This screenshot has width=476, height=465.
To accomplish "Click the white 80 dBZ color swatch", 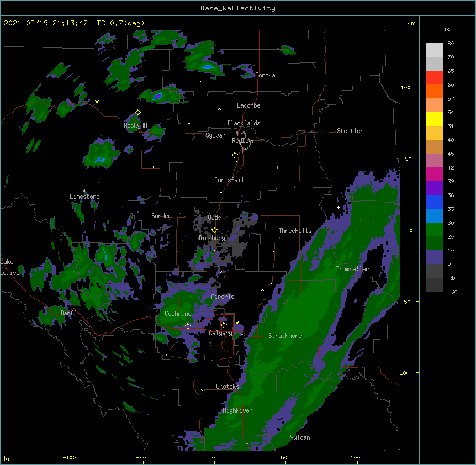I will [x=434, y=50].
